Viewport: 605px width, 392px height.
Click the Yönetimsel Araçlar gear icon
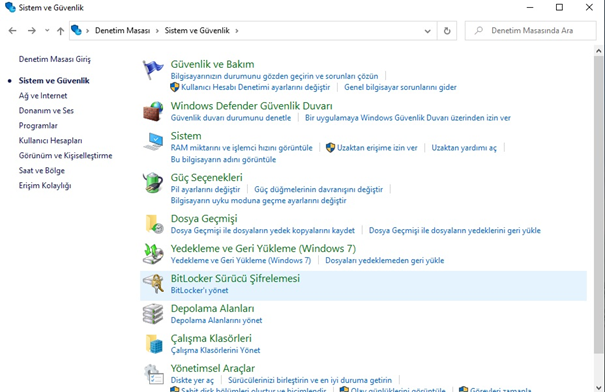pyautogui.click(x=154, y=374)
